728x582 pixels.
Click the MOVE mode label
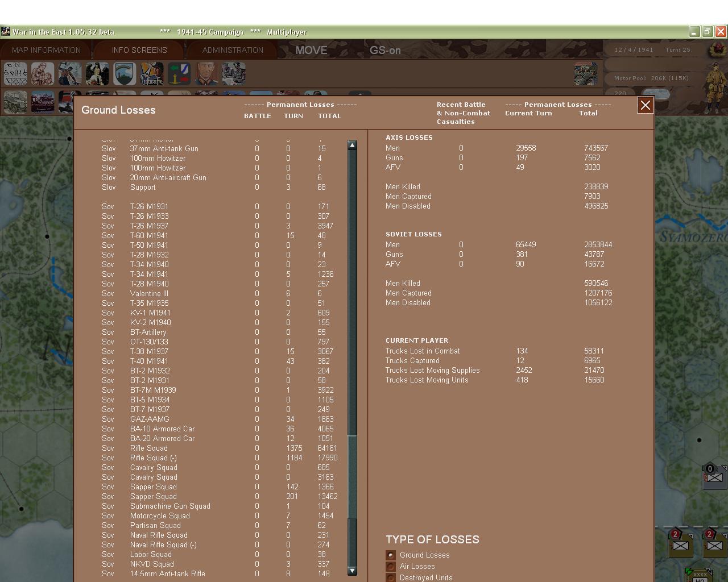(311, 50)
